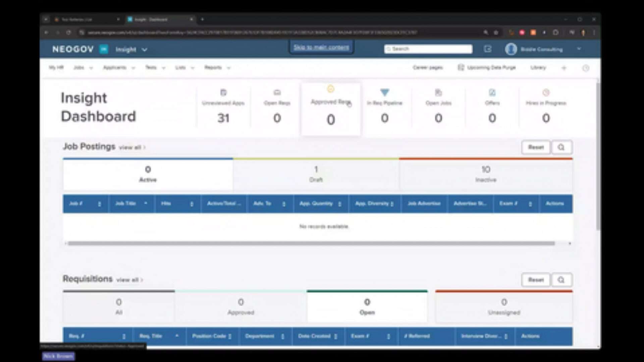Click view all under Job Postings

coord(130,147)
